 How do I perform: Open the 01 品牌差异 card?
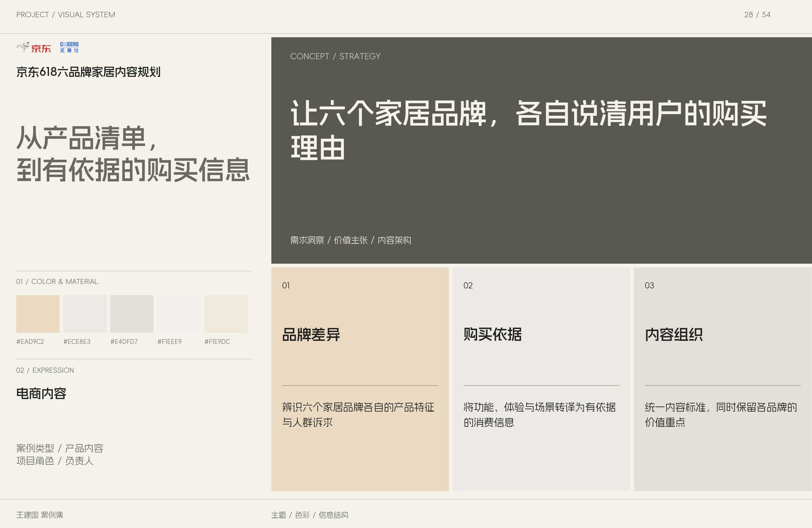(x=360, y=379)
